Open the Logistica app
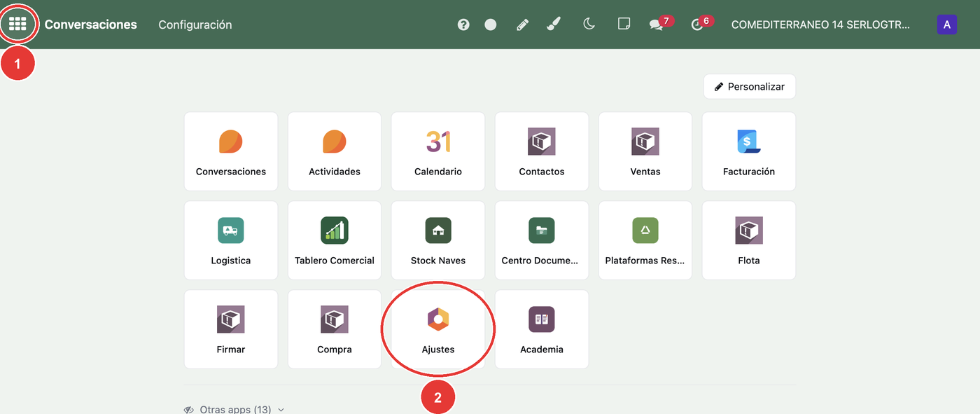980x414 pixels. click(231, 240)
